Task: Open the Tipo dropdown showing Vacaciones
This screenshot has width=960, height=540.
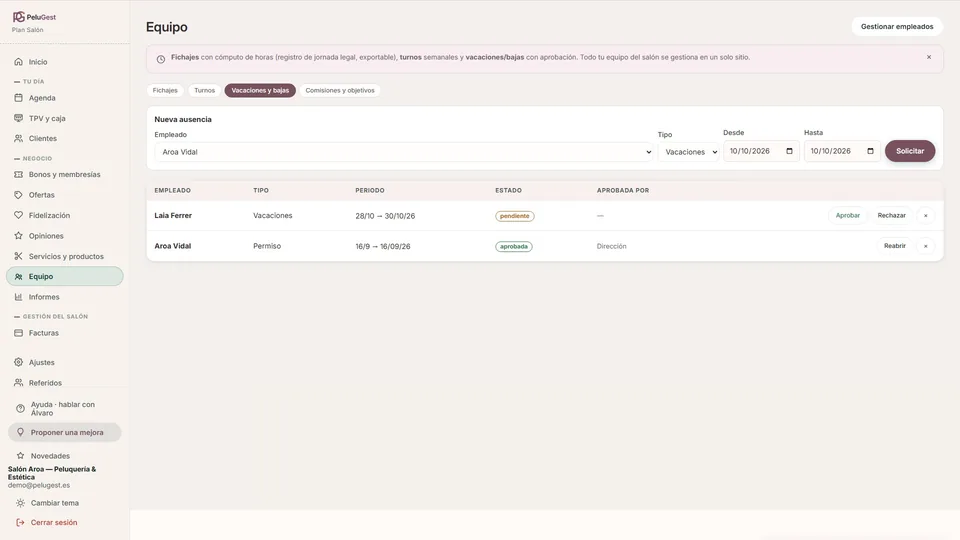Action: (689, 152)
